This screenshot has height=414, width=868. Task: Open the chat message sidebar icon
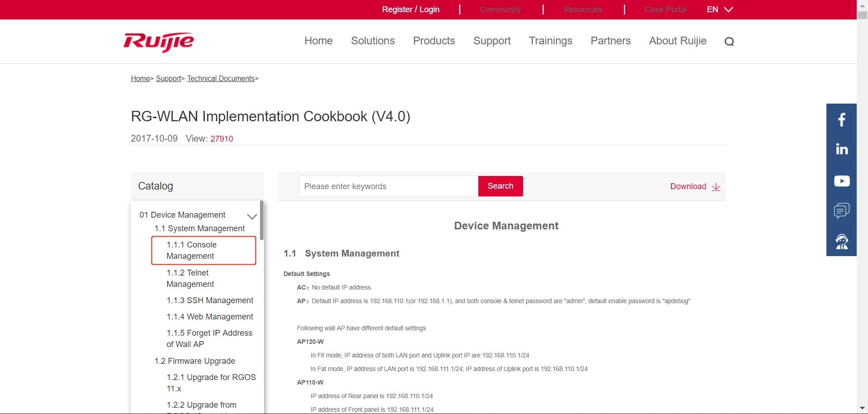coord(841,210)
